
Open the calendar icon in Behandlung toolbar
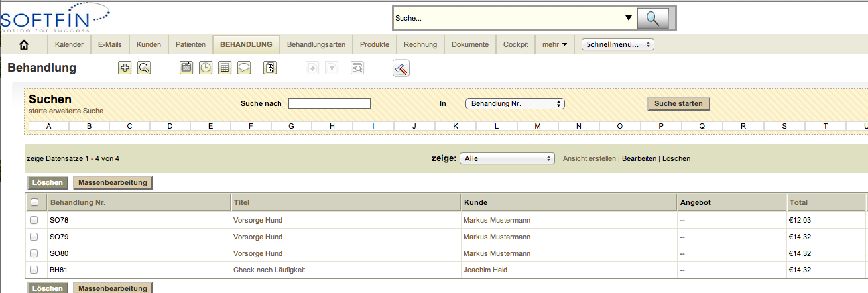(187, 67)
